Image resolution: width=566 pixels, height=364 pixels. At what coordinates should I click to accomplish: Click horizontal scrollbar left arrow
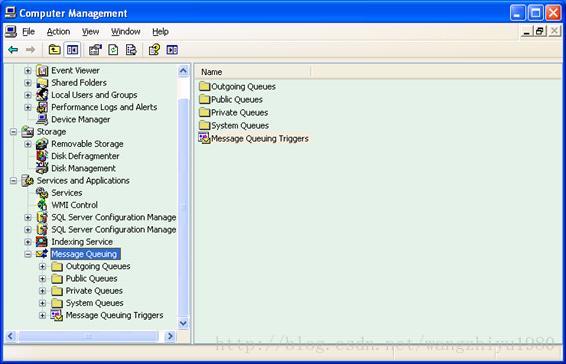point(10,337)
